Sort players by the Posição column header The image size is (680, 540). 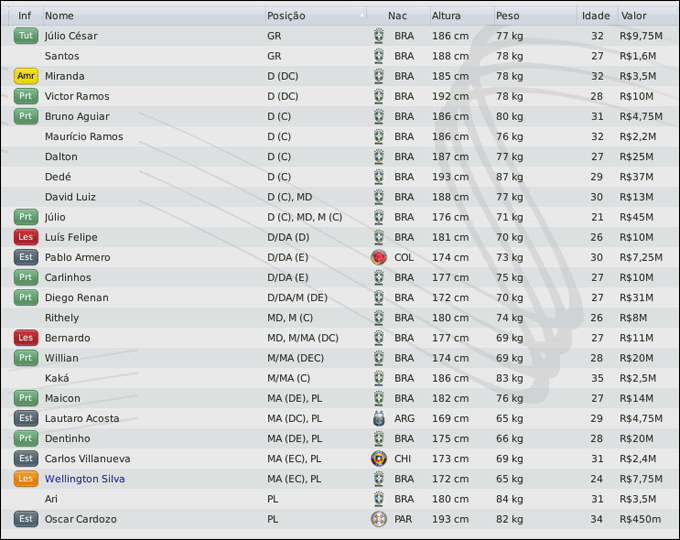click(x=287, y=16)
